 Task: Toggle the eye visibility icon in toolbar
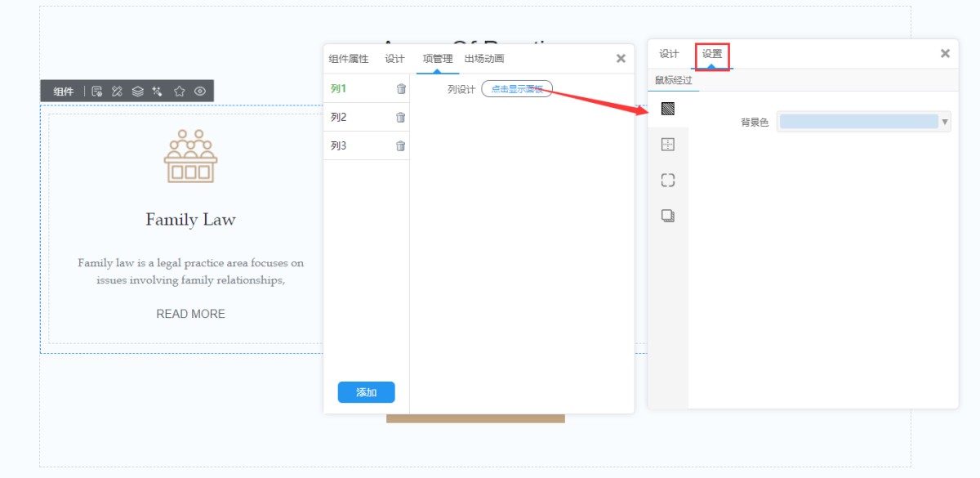[200, 92]
